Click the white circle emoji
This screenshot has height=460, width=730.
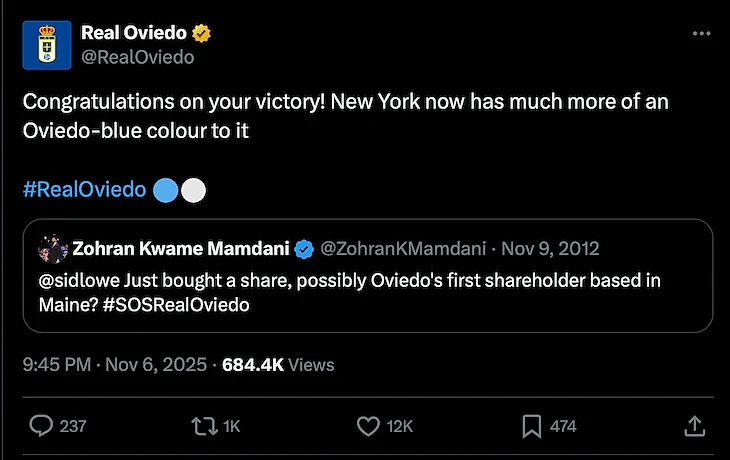pyautogui.click(x=193, y=190)
